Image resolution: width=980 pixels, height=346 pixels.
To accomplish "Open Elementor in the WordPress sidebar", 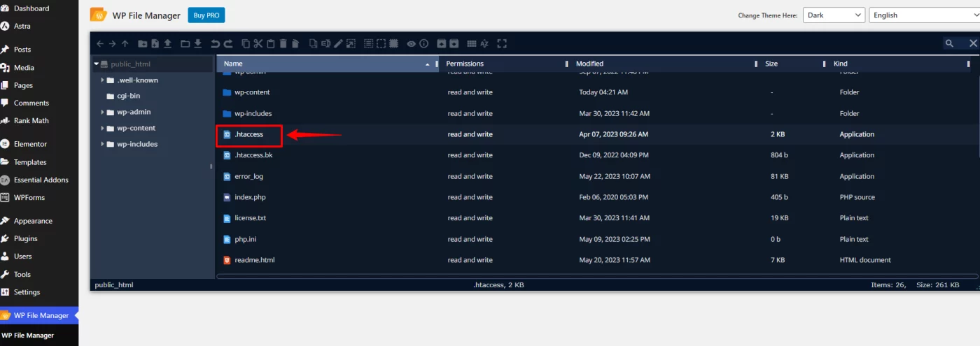I will coord(30,144).
